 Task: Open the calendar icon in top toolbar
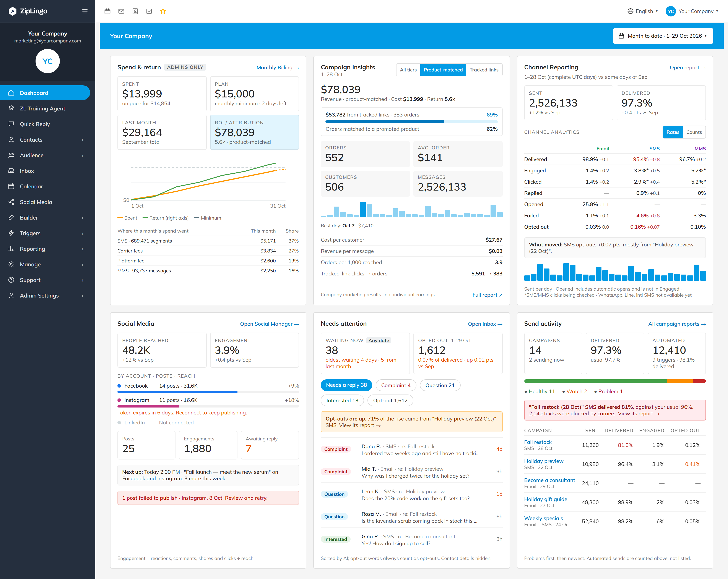click(x=107, y=11)
